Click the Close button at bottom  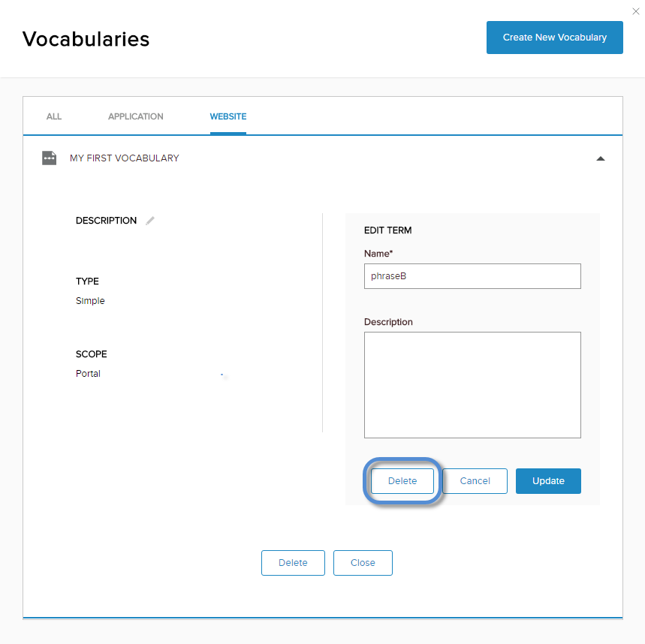pyautogui.click(x=363, y=563)
